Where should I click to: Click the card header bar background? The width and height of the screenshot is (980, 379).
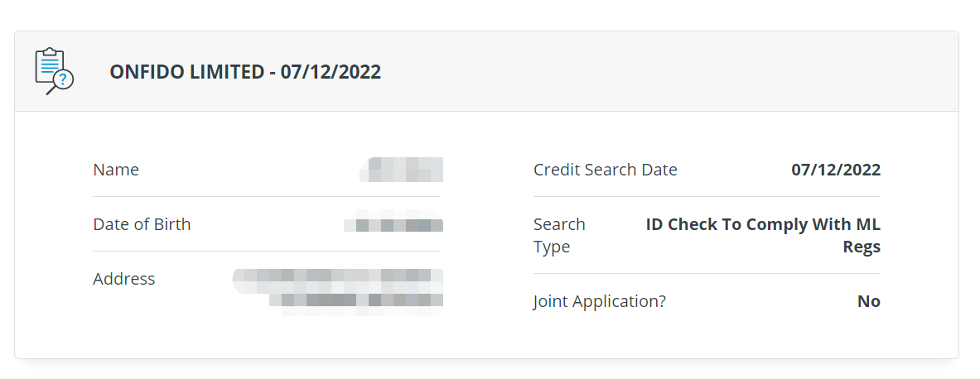[486, 71]
